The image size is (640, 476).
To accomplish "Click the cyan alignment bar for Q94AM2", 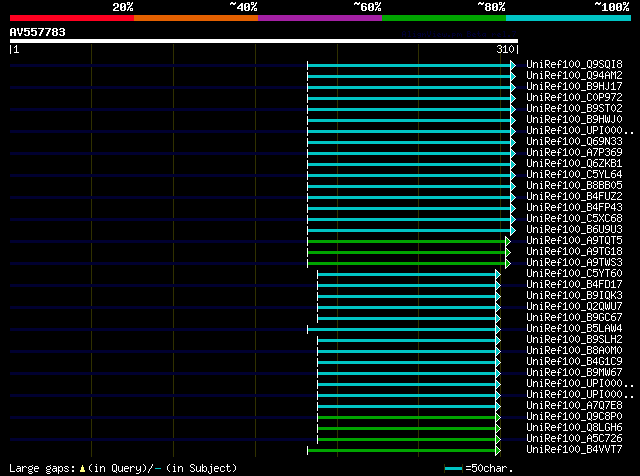I will [x=409, y=76].
